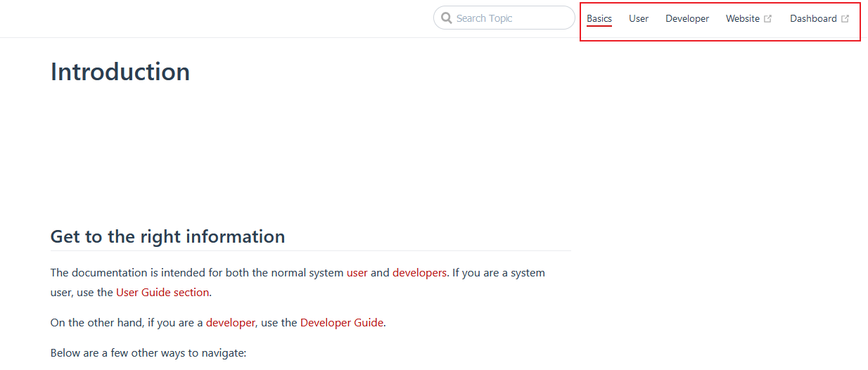Click the external-link icon beside Website
The height and width of the screenshot is (370, 868).
768,19
